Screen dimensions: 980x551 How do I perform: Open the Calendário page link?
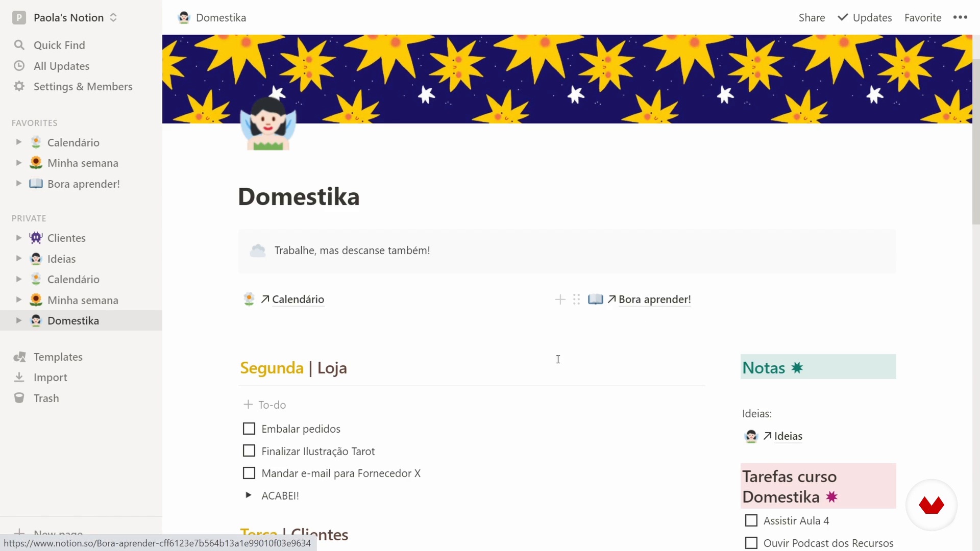pos(298,299)
